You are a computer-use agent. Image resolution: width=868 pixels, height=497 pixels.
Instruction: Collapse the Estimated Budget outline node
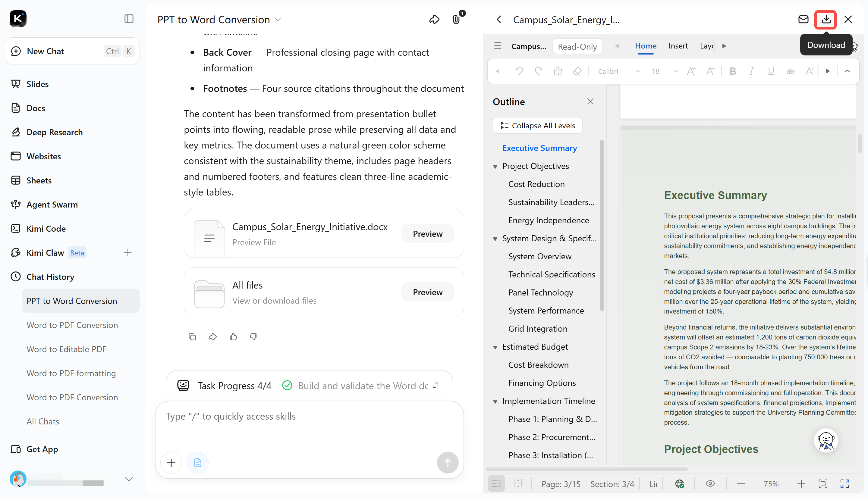(495, 348)
